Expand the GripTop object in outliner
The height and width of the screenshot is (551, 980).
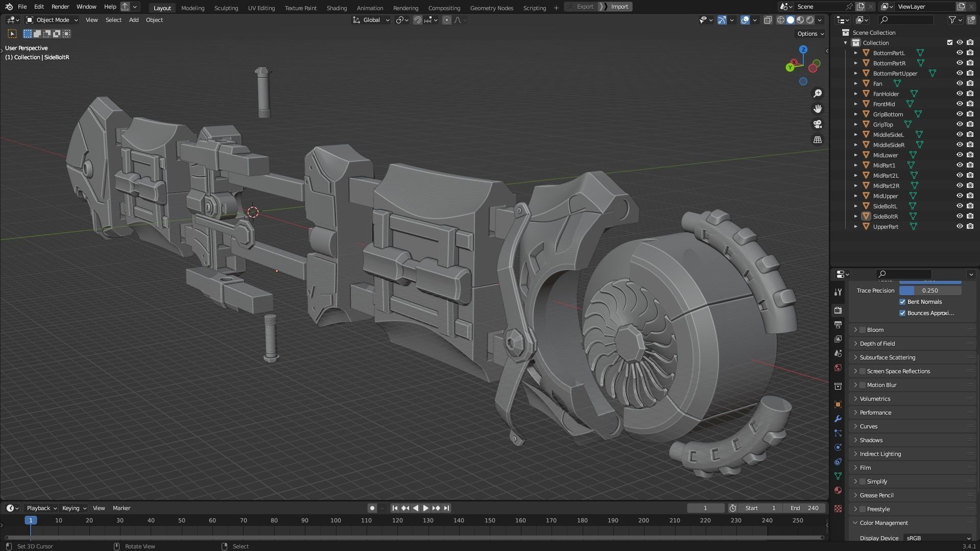pos(856,125)
